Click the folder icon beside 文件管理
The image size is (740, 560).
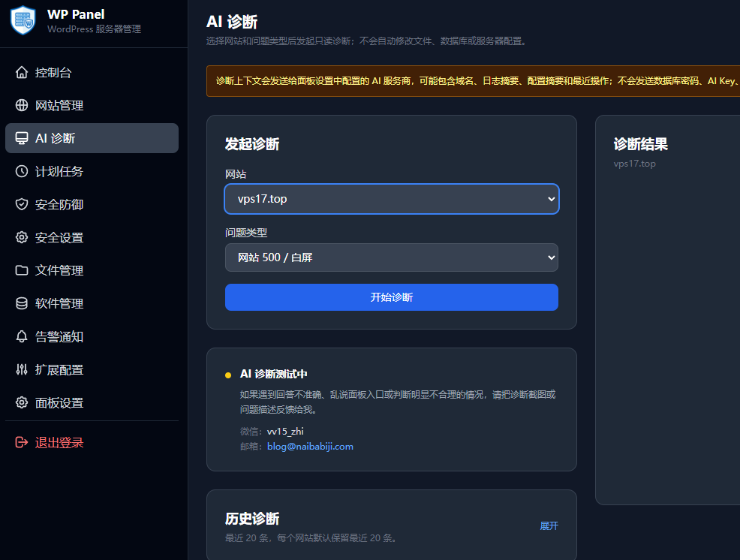(x=22, y=270)
